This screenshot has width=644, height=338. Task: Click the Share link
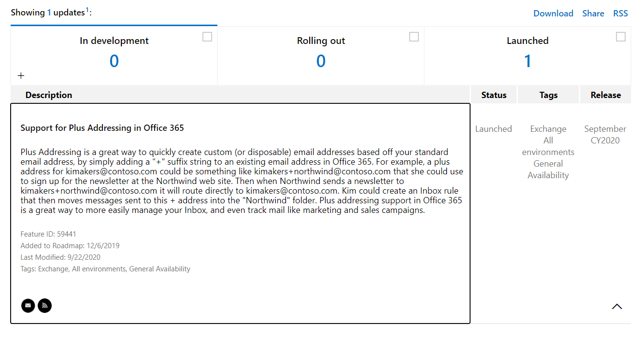click(593, 13)
